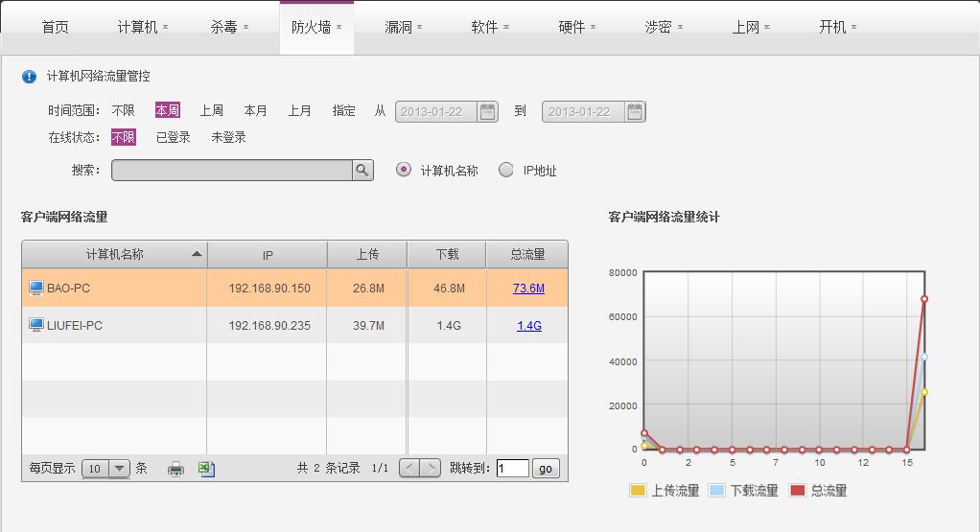Select the IP地址 search radio button
Viewport: 980px width, 532px height.
(505, 170)
